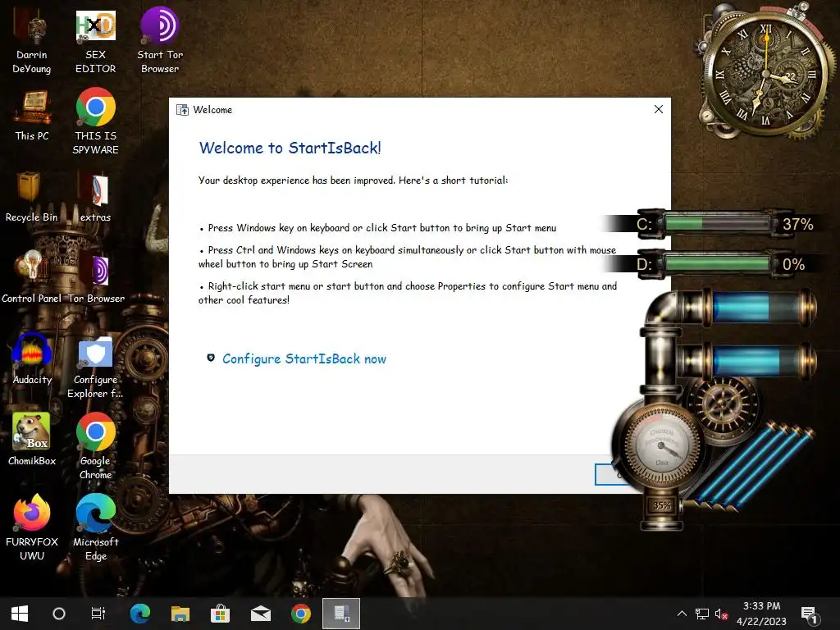Open Microsoft Store from the taskbar

pos(220,614)
